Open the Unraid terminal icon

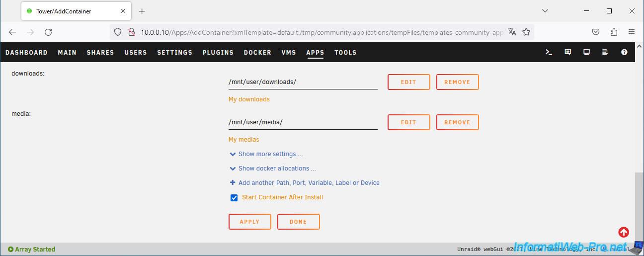click(x=549, y=52)
